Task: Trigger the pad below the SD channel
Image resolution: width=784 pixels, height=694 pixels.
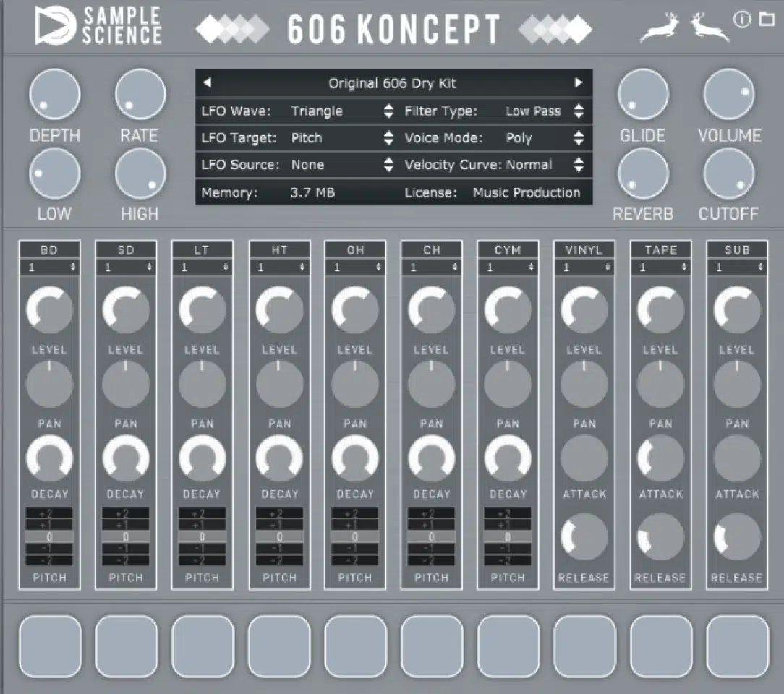Action: point(127,646)
